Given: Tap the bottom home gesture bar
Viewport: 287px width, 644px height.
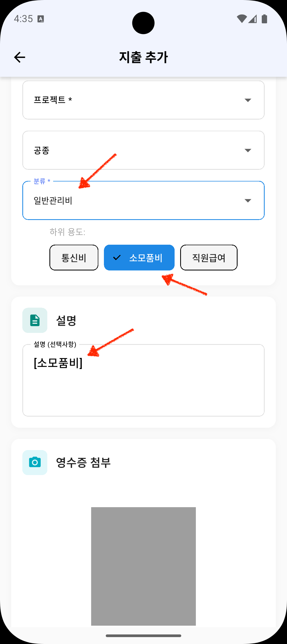Looking at the screenshot, I should 143,636.
